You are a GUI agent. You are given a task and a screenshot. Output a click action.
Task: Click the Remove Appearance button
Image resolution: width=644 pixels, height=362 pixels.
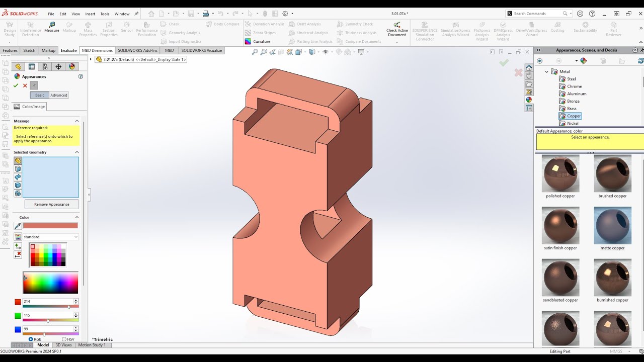[x=52, y=204]
